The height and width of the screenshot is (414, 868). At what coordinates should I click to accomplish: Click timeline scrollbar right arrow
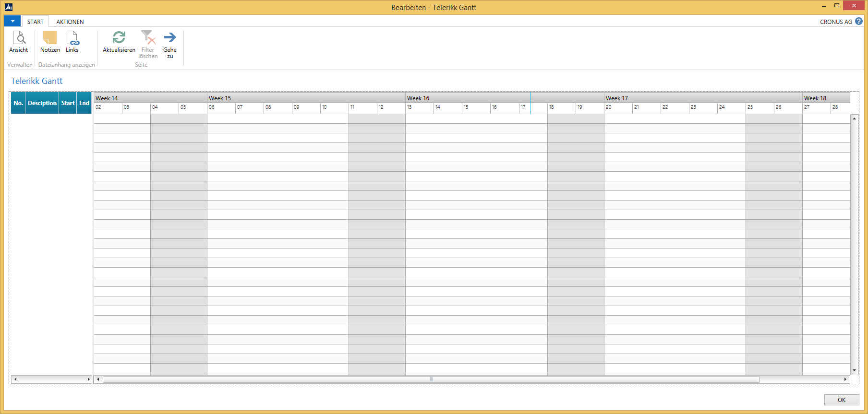tap(845, 379)
